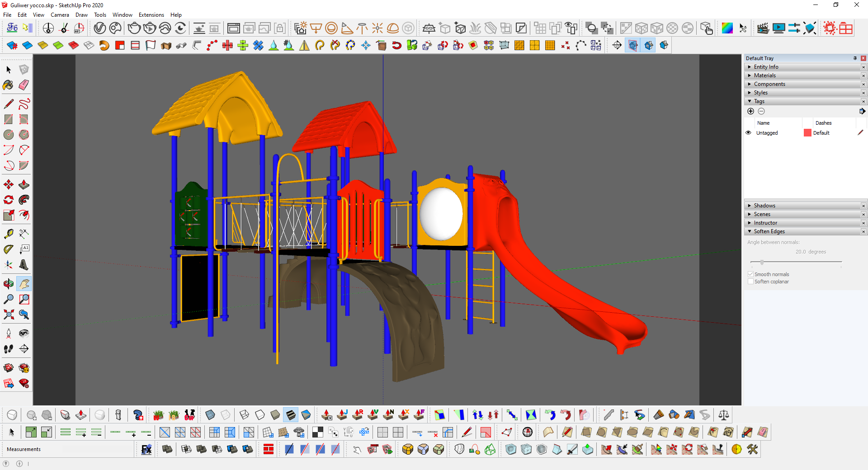
Task: Open the File menu
Action: (x=7, y=15)
